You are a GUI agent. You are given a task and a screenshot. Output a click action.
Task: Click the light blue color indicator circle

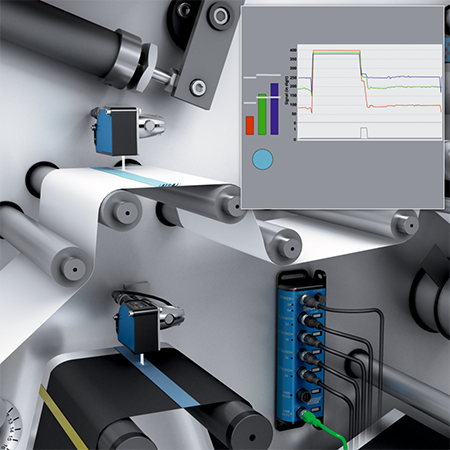(263, 159)
